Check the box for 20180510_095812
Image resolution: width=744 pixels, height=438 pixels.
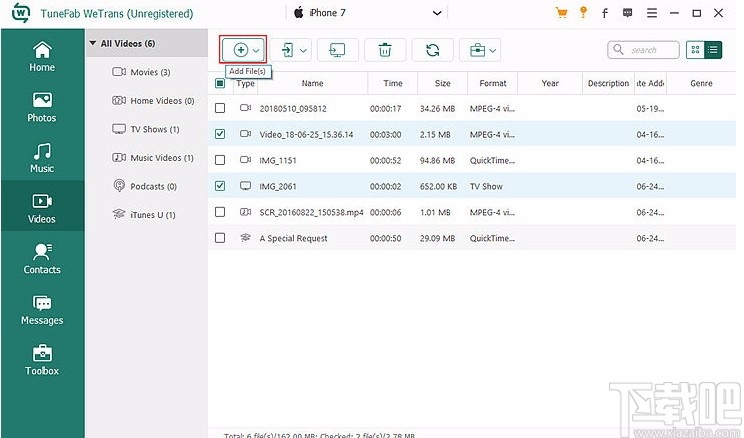coord(220,108)
